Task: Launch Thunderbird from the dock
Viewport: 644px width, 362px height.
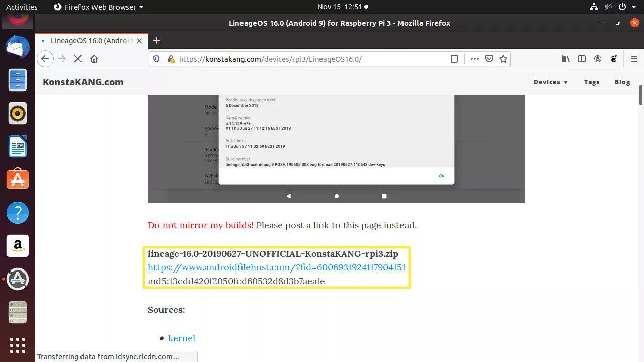Action: click(18, 48)
